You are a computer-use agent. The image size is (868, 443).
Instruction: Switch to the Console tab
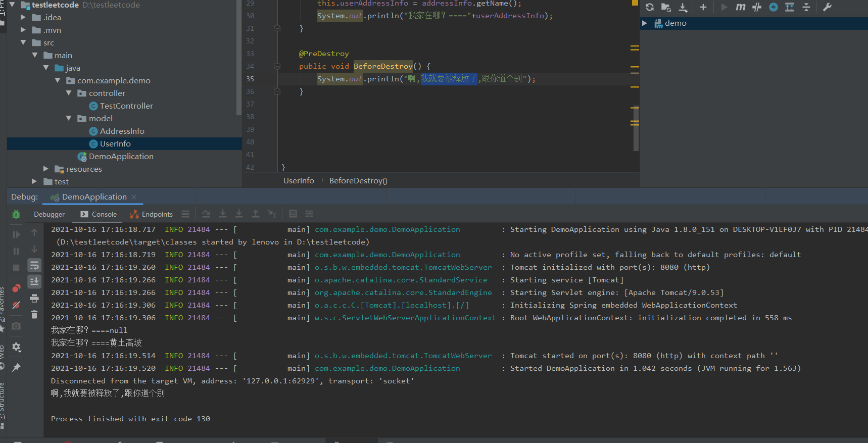point(99,214)
